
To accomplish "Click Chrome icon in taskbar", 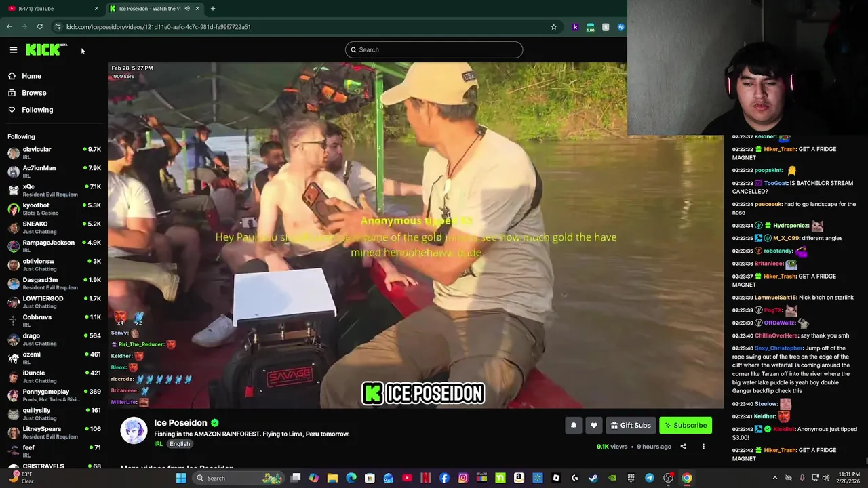I will [x=687, y=478].
